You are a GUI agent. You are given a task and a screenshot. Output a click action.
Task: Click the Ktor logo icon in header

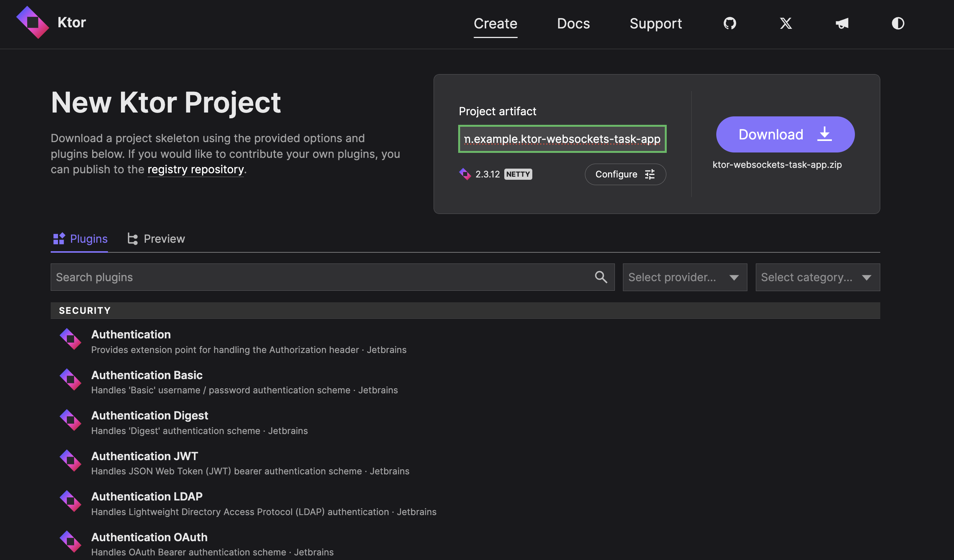click(33, 22)
